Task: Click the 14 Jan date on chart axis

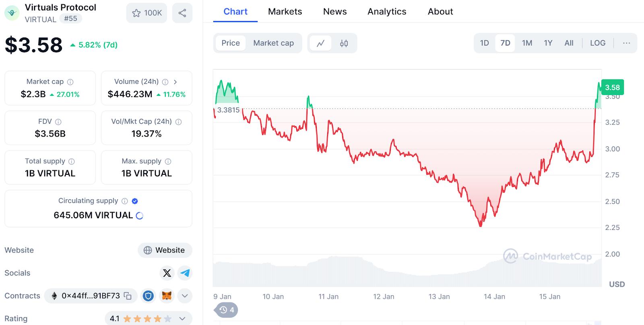Action: pos(494,297)
